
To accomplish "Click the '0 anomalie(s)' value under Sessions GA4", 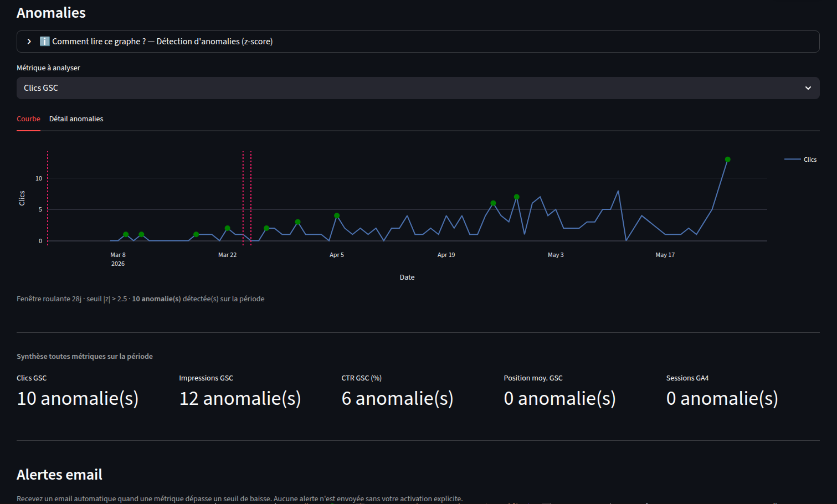I will click(722, 398).
